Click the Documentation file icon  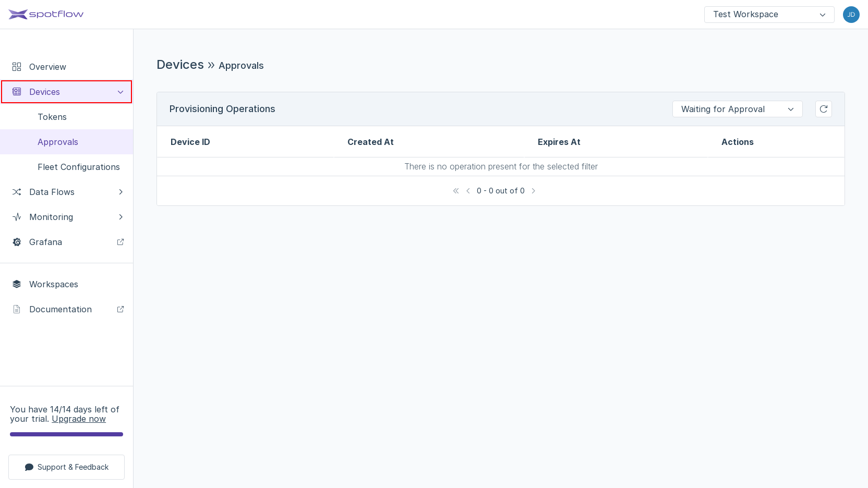[17, 309]
